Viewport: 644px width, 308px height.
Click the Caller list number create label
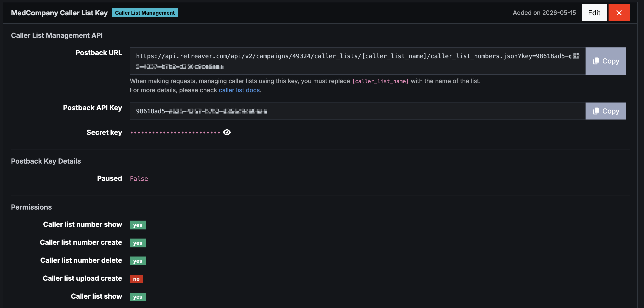(x=81, y=242)
